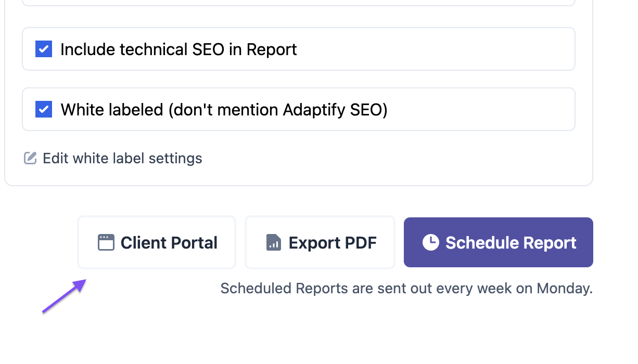Uncheck Include technical SEO in Report checkbox

(44, 49)
